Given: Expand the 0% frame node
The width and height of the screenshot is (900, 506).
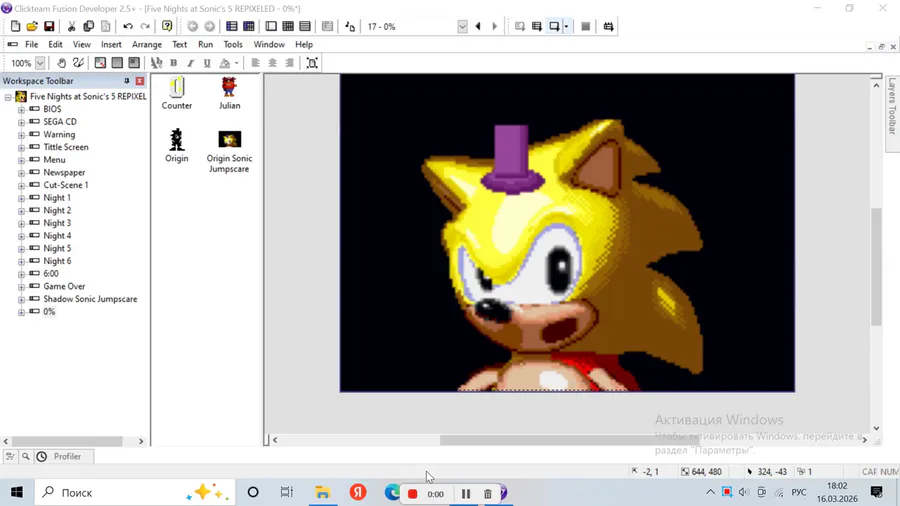Looking at the screenshot, I should 21,313.
